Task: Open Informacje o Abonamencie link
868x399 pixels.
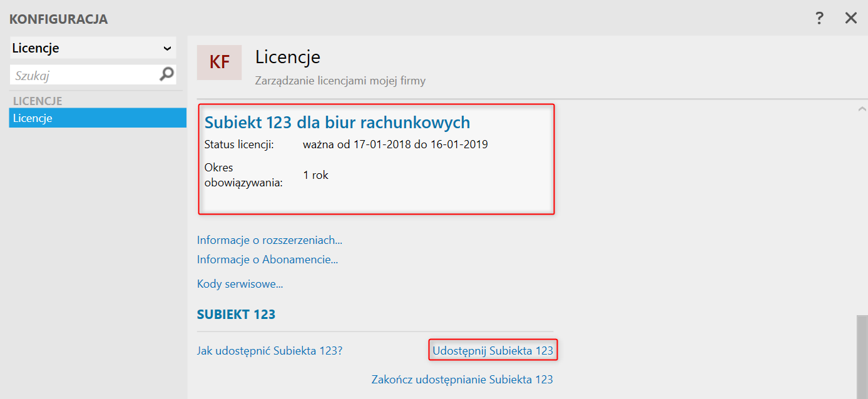Action: (x=268, y=260)
